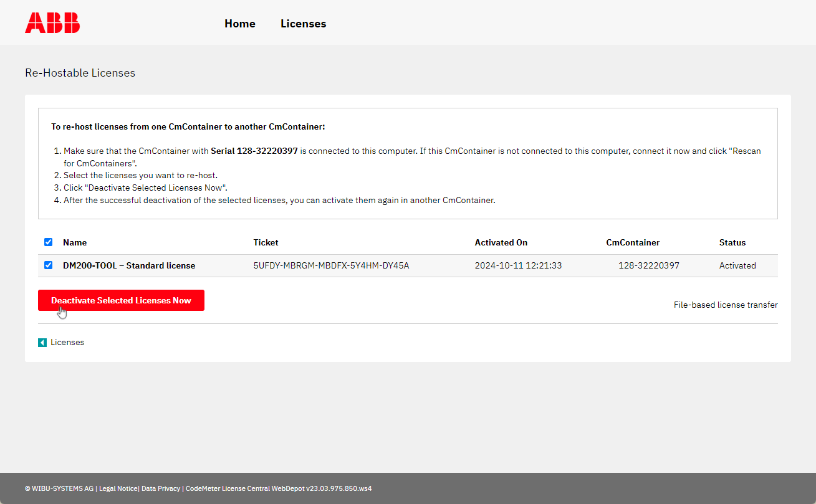This screenshot has height=504, width=816.
Task: Click the Status column header
Action: tap(732, 242)
